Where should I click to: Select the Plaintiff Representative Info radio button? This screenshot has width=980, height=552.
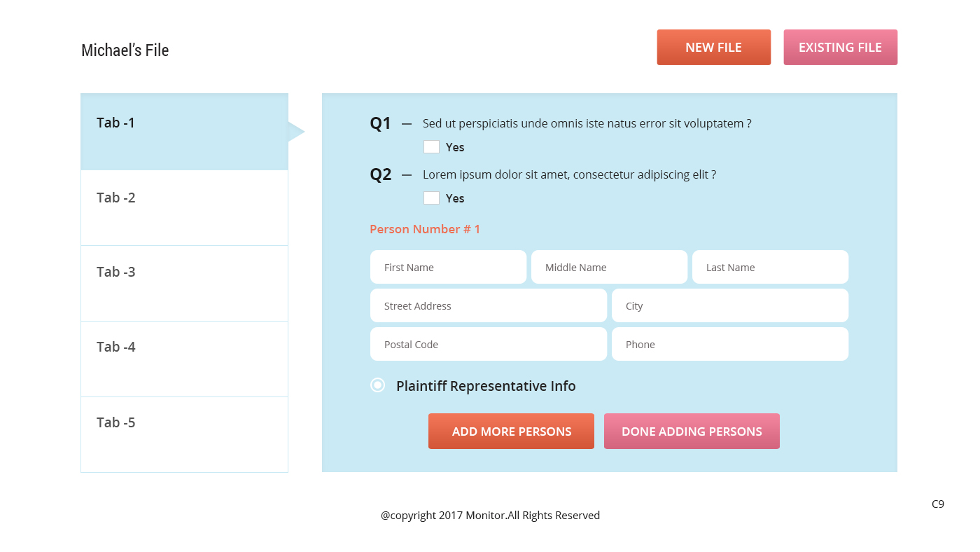click(377, 385)
